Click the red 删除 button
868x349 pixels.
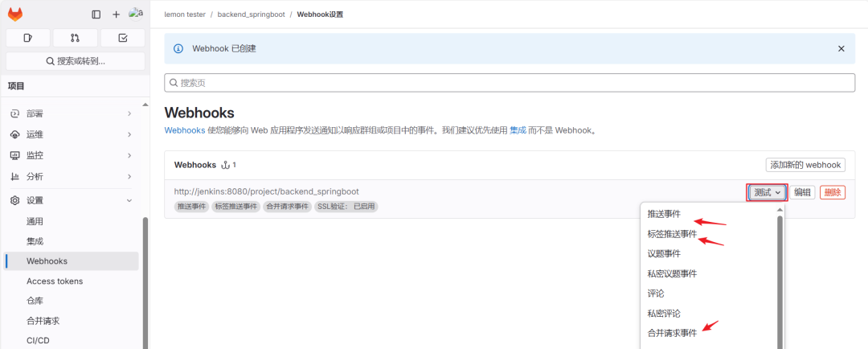coord(833,192)
